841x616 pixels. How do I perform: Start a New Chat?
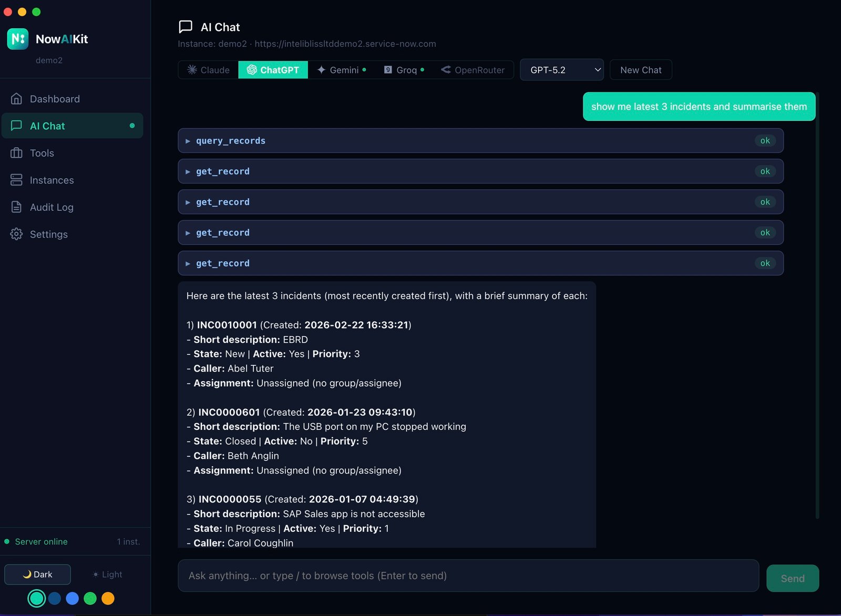pyautogui.click(x=641, y=69)
